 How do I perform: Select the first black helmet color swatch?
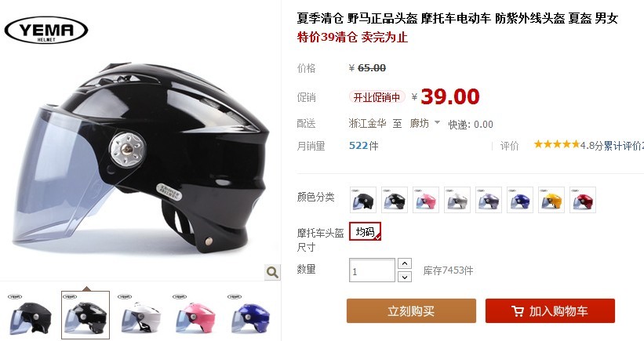pyautogui.click(x=363, y=200)
